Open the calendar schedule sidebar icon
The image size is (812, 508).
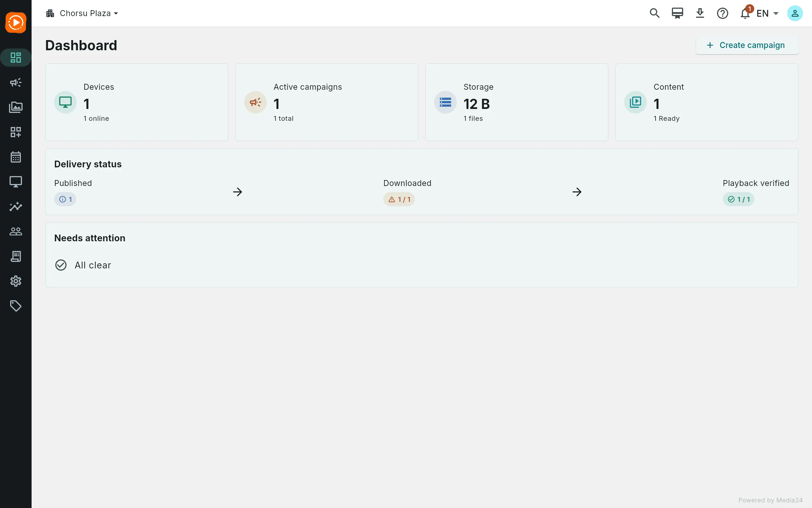click(16, 157)
